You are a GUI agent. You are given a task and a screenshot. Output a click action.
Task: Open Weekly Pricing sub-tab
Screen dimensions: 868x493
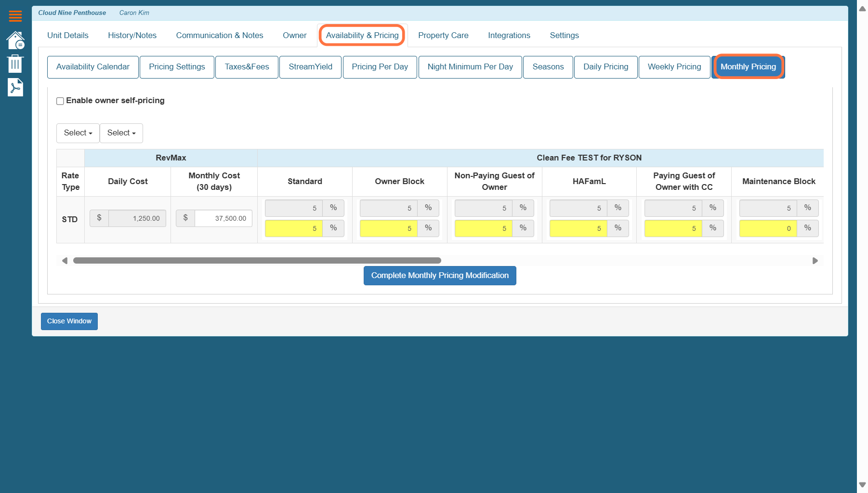coord(674,67)
